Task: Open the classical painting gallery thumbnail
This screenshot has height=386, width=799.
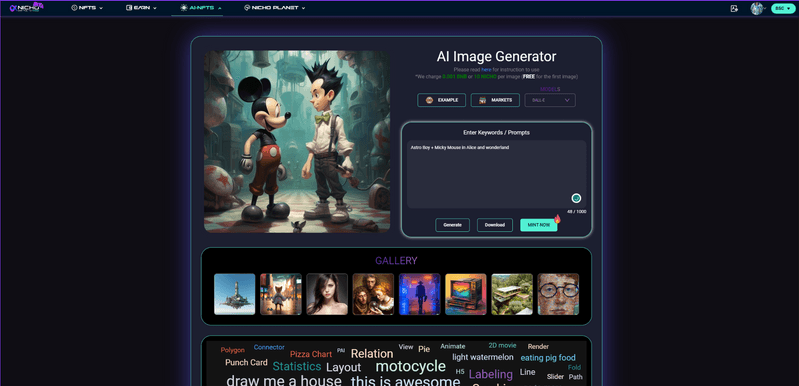Action: pos(374,294)
